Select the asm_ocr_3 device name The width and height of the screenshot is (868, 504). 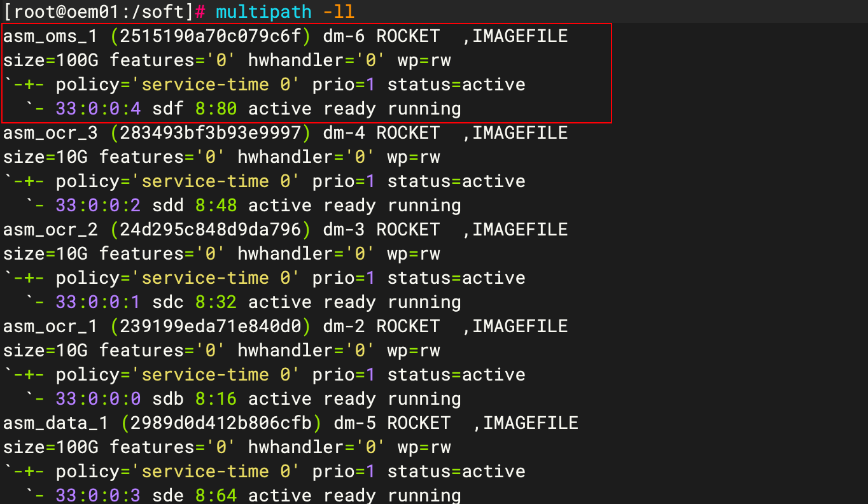coord(51,133)
